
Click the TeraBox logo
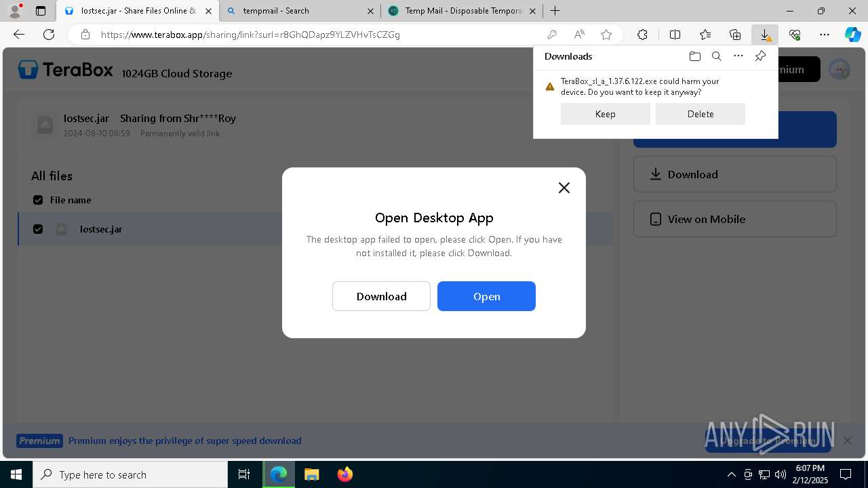click(x=66, y=69)
